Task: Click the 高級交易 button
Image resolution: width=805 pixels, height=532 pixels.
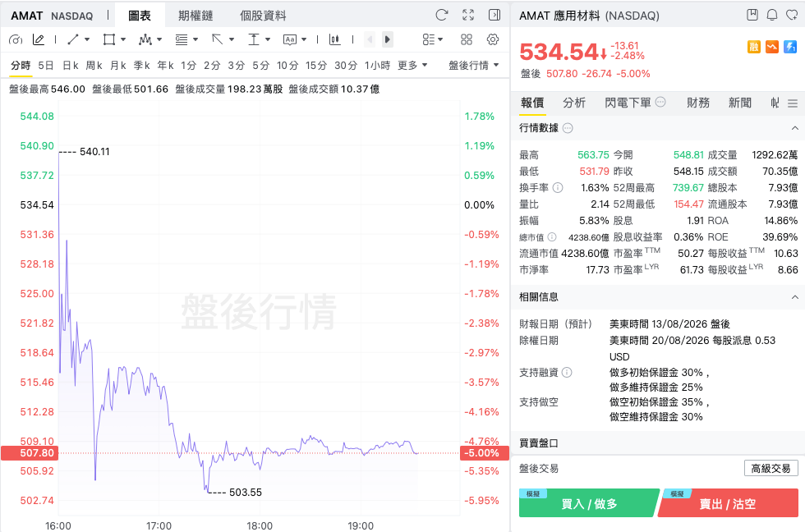Action: tap(770, 469)
